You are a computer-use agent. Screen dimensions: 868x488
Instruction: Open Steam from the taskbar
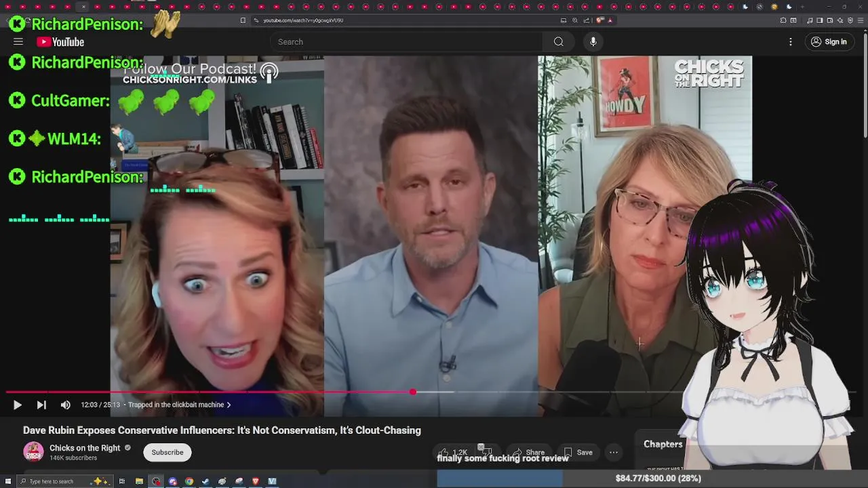click(205, 481)
